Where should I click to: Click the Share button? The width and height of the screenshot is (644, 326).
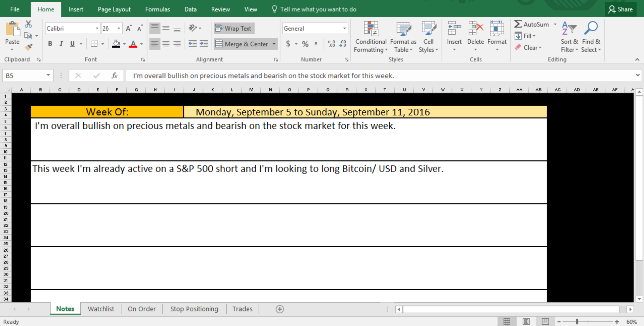pyautogui.click(x=621, y=9)
